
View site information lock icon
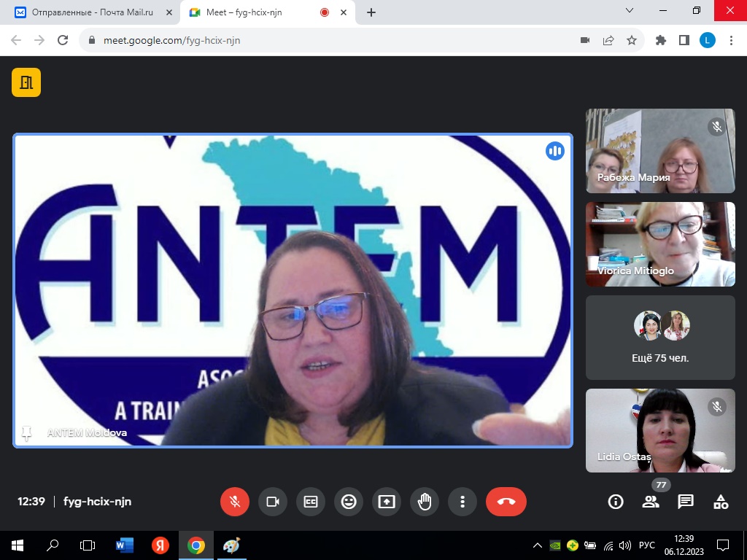click(x=92, y=41)
